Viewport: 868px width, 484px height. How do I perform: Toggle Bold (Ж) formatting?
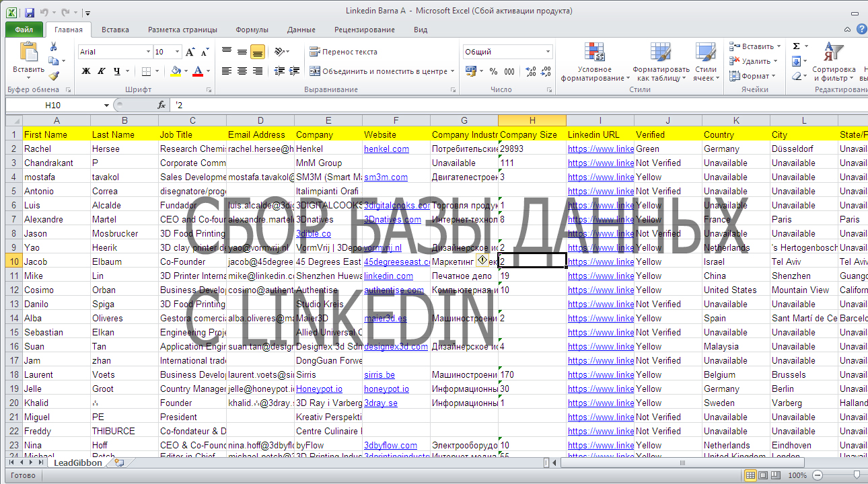(86, 71)
